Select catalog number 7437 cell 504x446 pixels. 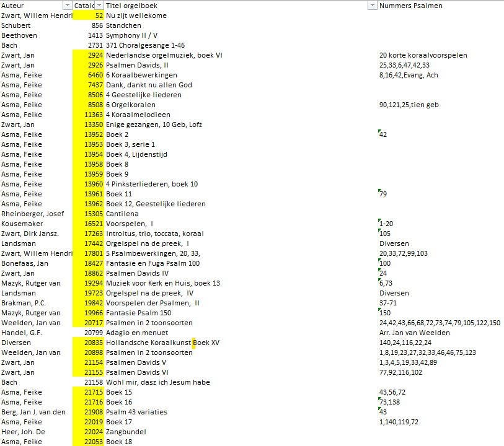(x=89, y=85)
